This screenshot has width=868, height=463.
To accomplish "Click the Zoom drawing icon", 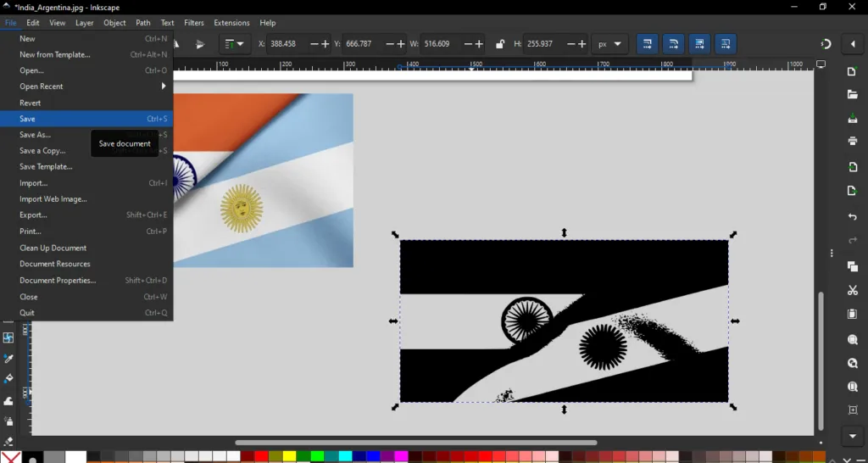I will pyautogui.click(x=853, y=363).
